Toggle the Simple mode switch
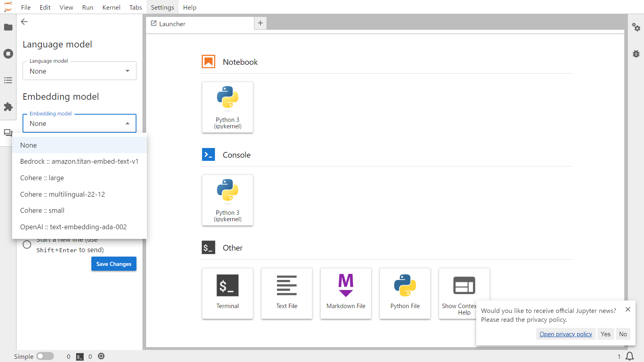 [45, 356]
